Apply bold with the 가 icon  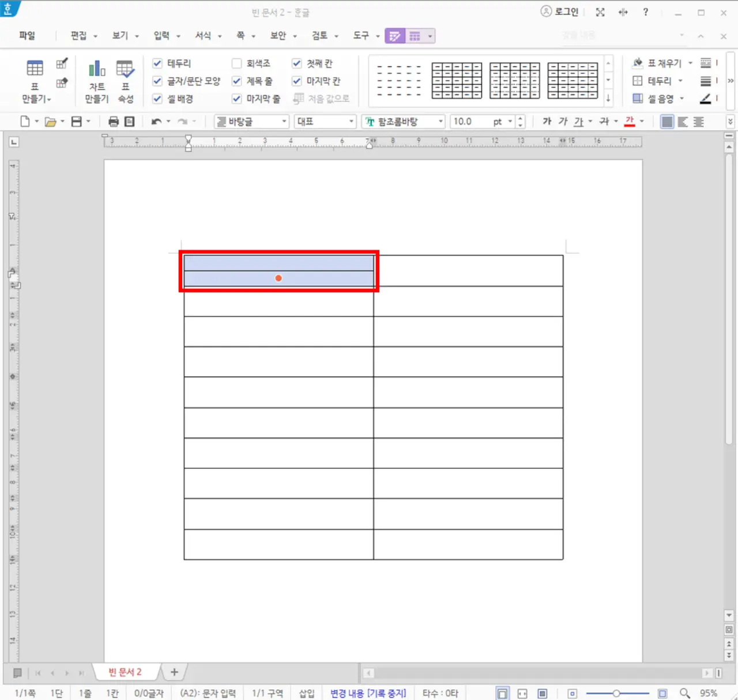547,121
